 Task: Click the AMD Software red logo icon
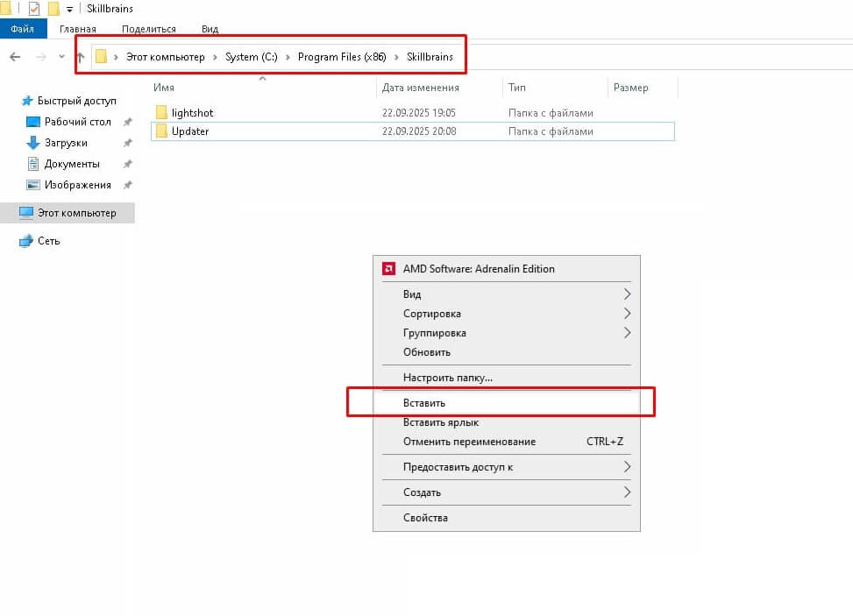click(x=388, y=269)
